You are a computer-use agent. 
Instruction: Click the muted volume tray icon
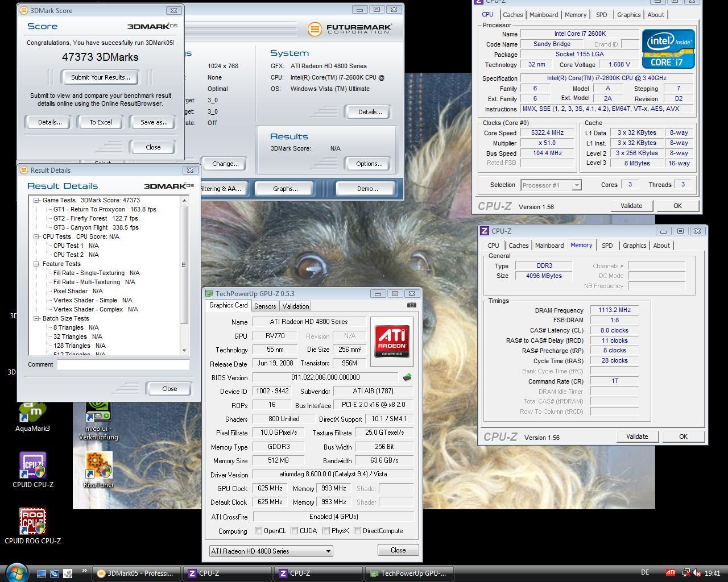pyautogui.click(x=697, y=573)
